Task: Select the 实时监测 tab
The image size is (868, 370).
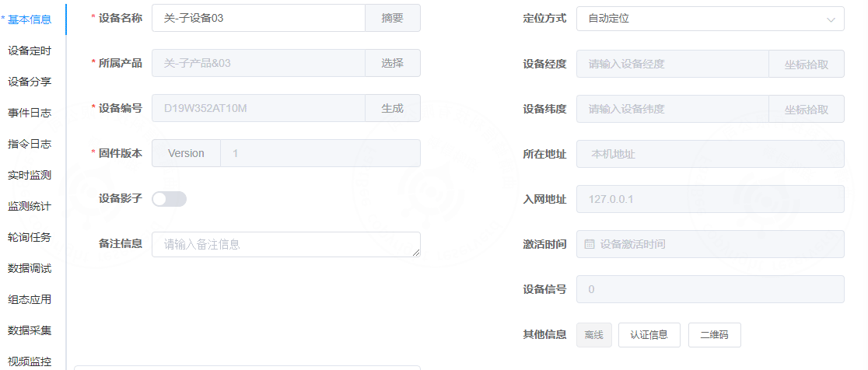Action: pyautogui.click(x=30, y=176)
